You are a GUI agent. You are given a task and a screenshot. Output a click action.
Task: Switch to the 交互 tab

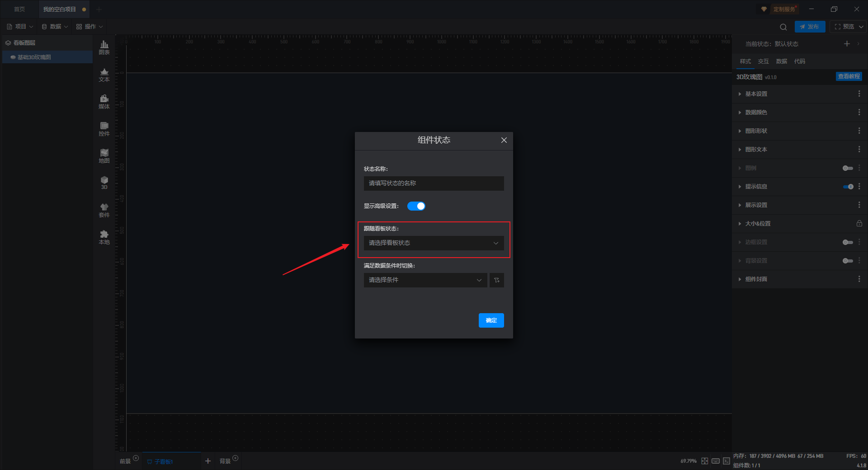click(763, 61)
